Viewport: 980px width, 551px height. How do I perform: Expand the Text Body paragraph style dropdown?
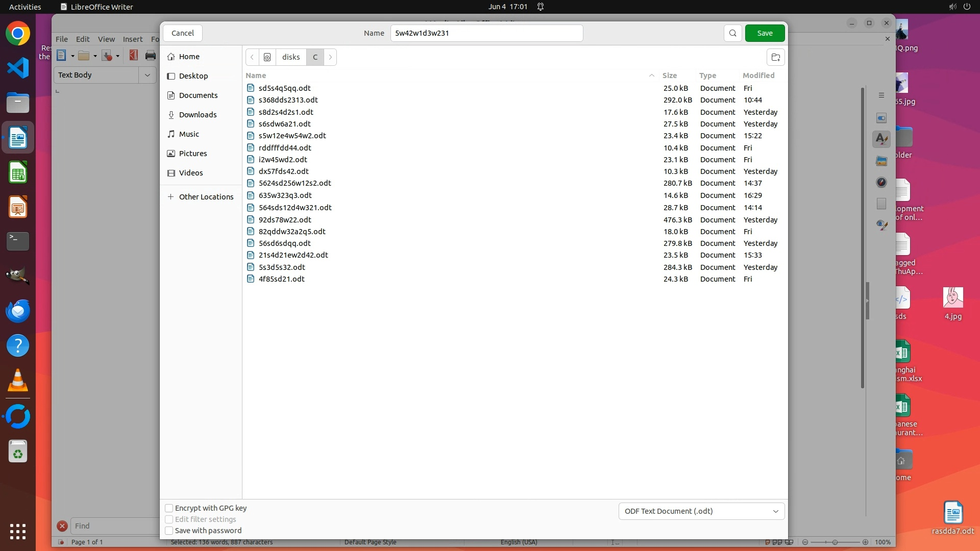[148, 75]
